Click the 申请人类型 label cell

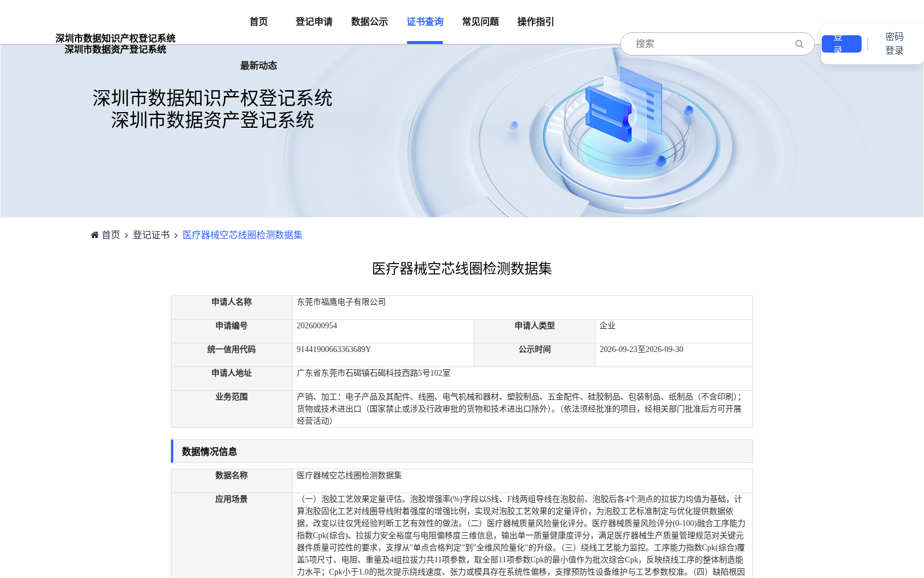pos(535,331)
